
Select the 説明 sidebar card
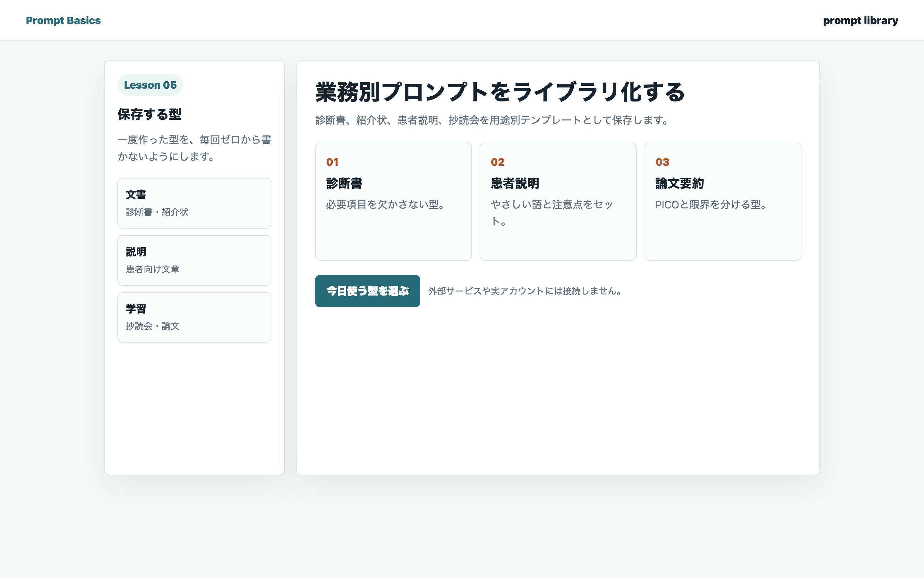(x=194, y=260)
